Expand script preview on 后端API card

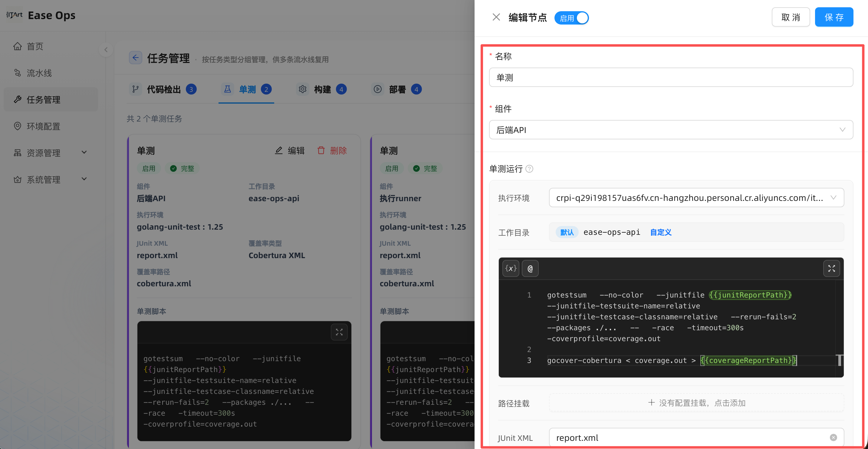pyautogui.click(x=339, y=332)
